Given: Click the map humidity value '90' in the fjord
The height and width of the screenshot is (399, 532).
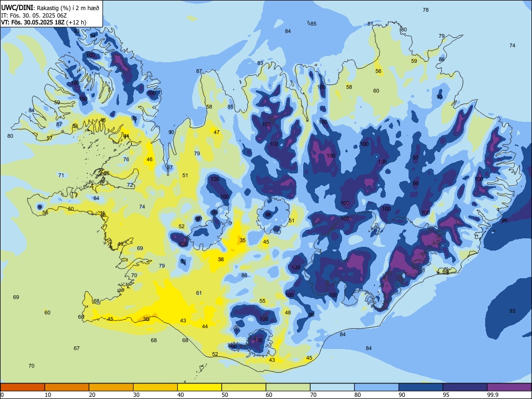Looking at the screenshot, I should (171, 132).
